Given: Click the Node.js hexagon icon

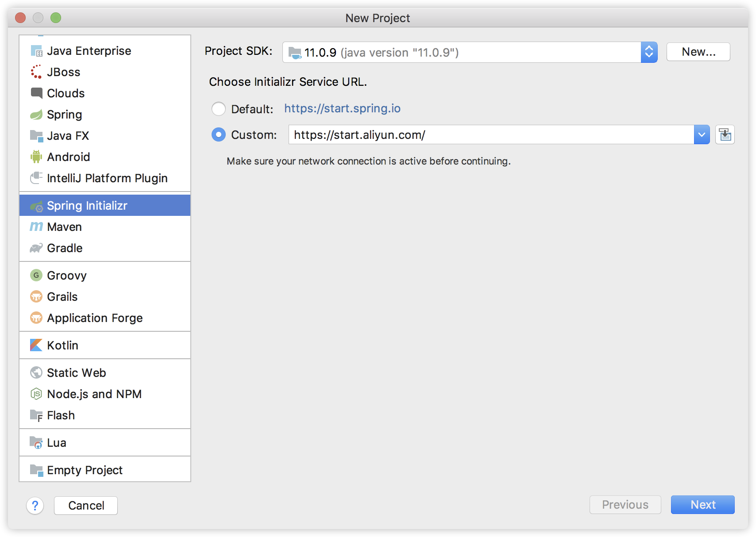Looking at the screenshot, I should click(36, 394).
